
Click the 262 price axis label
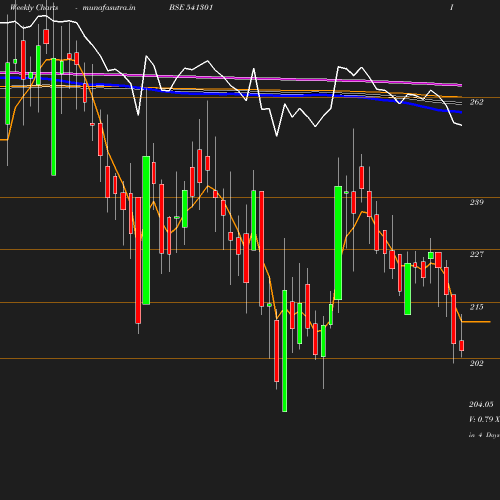pos(476,102)
